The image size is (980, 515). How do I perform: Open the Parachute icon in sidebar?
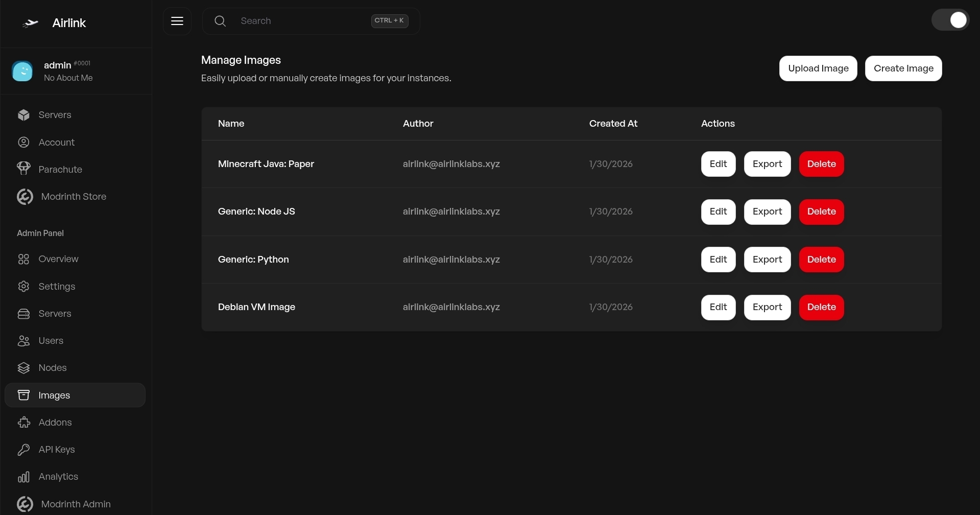click(23, 169)
